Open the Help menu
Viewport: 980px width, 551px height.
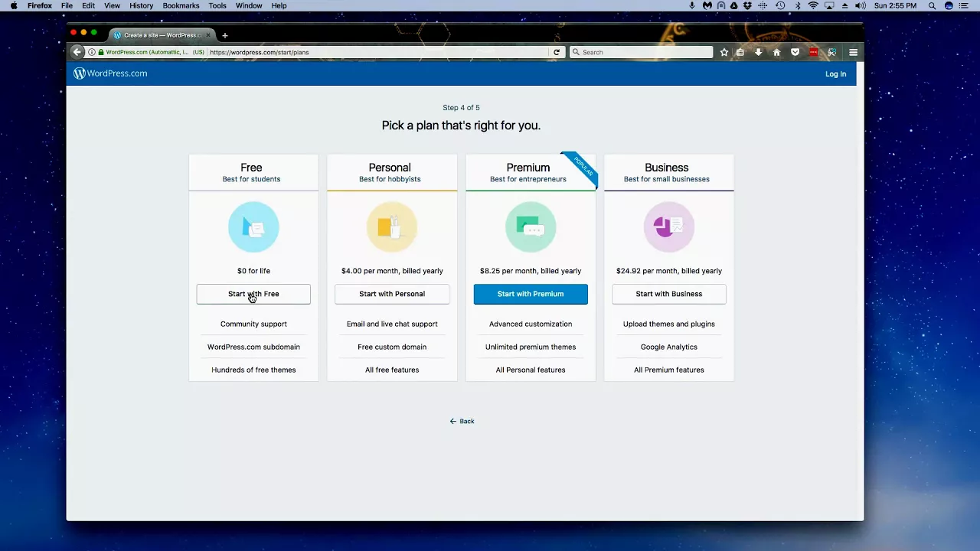[x=279, y=5]
